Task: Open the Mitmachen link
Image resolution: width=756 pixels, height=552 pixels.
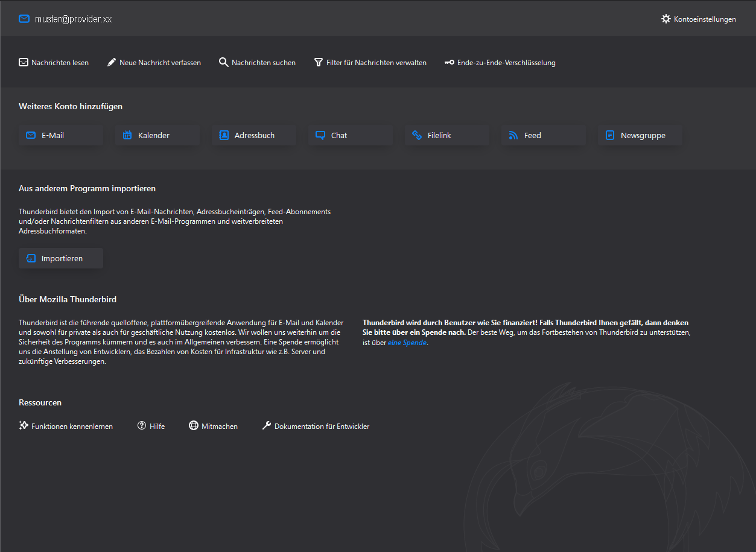Action: 213,426
